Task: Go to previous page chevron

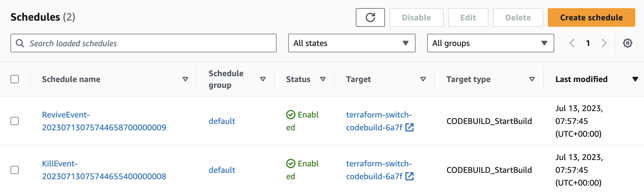Action: pyautogui.click(x=572, y=43)
